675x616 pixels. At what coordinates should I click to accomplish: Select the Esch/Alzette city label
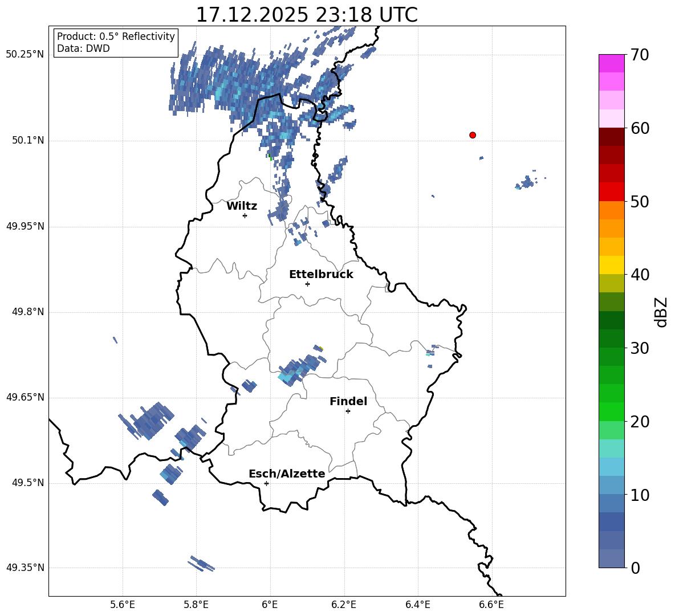287,474
